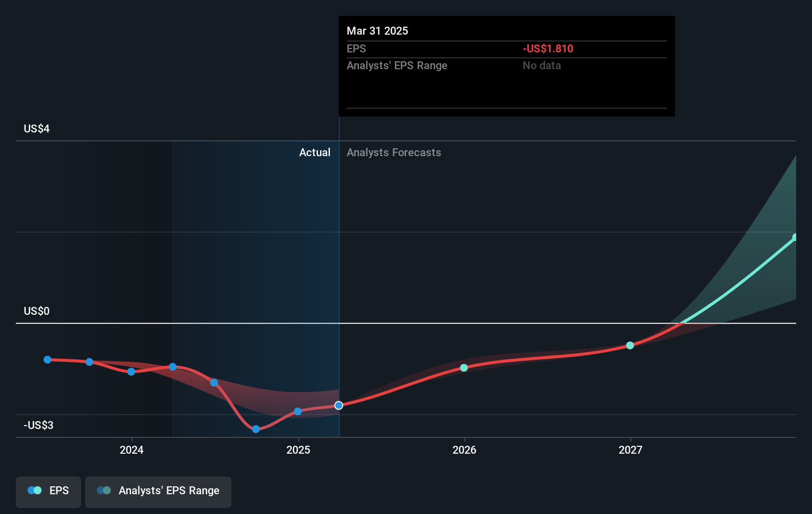Image resolution: width=812 pixels, height=514 pixels.
Task: Click the 2024 axis label
Action: click(x=132, y=450)
